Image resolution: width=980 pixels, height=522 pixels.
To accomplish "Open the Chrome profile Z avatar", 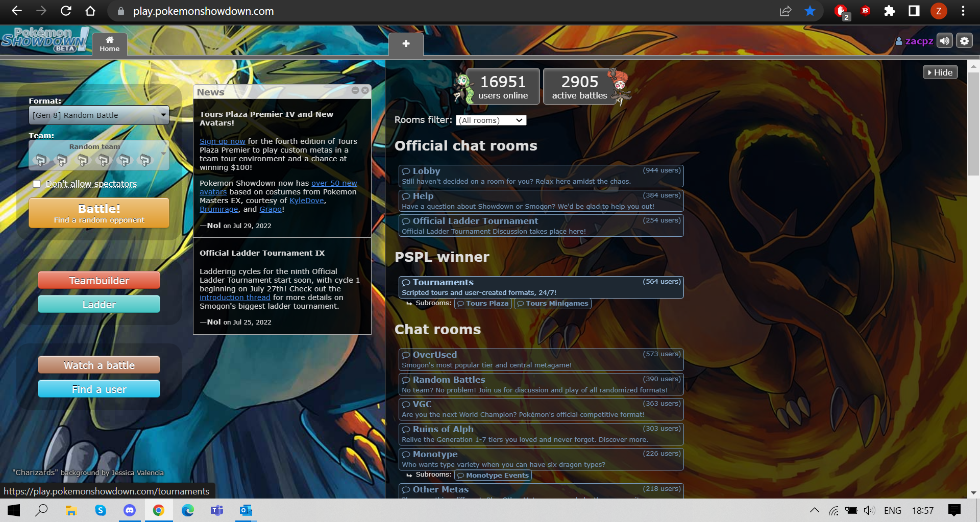I will [x=939, y=11].
